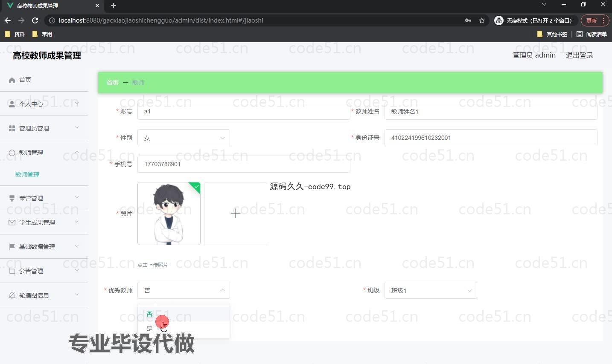
Task: Click the 点击上传照片 hint text
Action: point(153,265)
